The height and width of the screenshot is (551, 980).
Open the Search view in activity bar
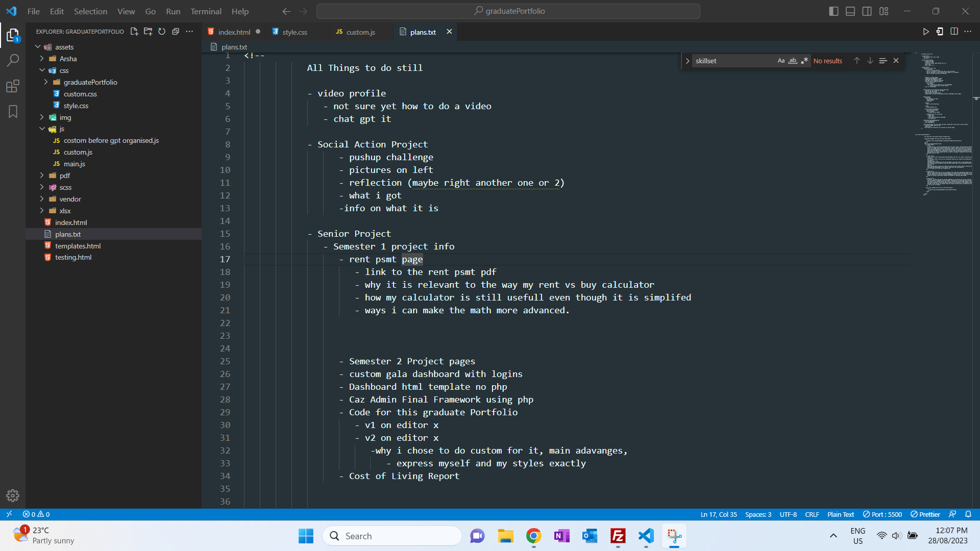(x=13, y=60)
